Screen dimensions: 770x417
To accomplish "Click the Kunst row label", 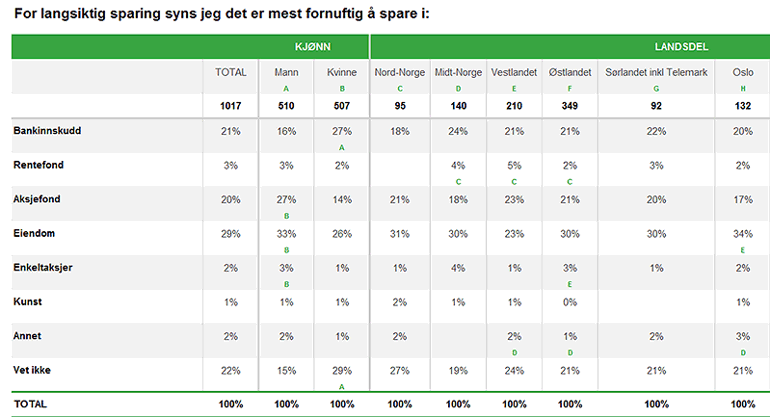I will pos(27,301).
